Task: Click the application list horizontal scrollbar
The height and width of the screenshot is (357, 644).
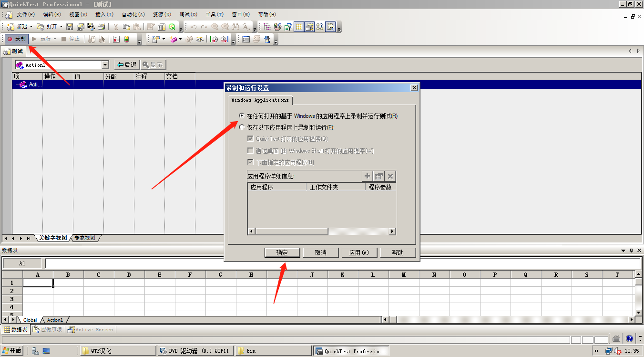Action: pos(322,231)
